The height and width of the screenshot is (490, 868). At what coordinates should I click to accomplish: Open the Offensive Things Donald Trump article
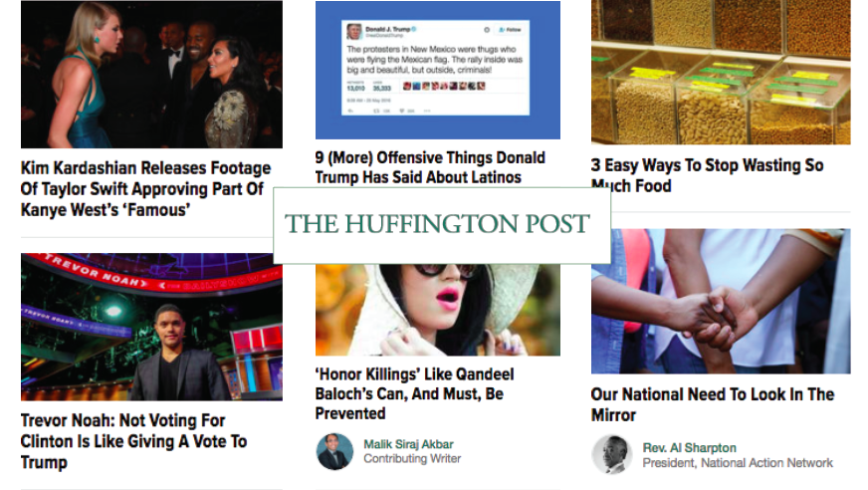pyautogui.click(x=430, y=167)
